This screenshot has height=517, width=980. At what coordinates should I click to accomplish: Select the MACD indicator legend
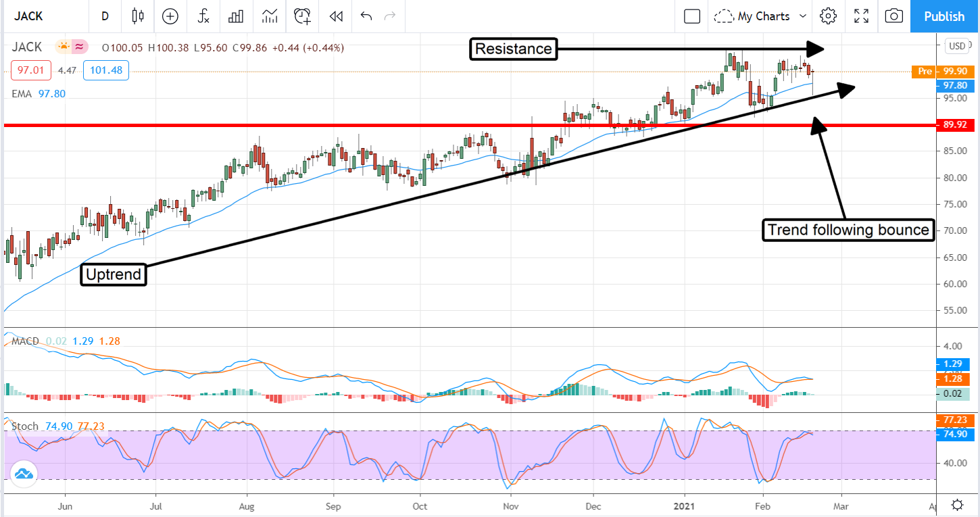(x=26, y=341)
